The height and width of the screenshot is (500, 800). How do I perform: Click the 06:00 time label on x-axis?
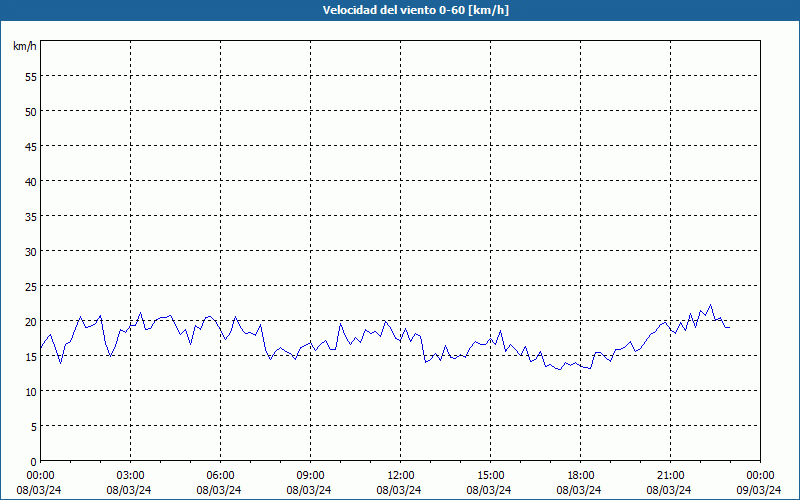(x=220, y=476)
